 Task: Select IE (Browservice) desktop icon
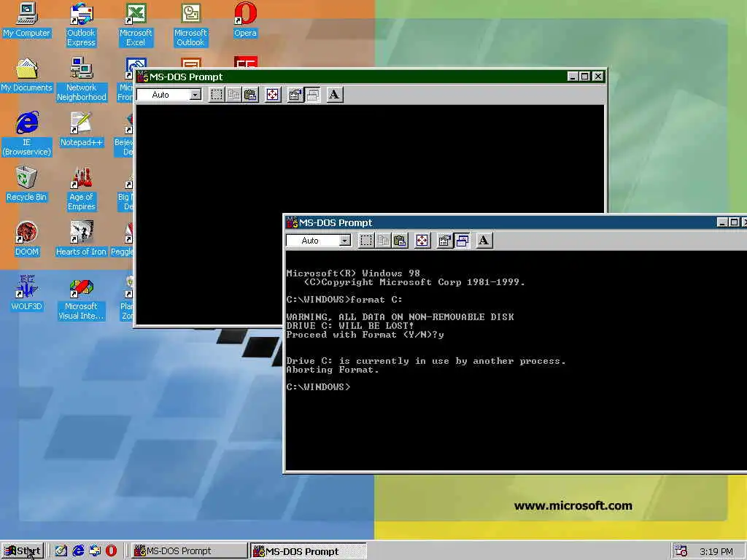(27, 134)
